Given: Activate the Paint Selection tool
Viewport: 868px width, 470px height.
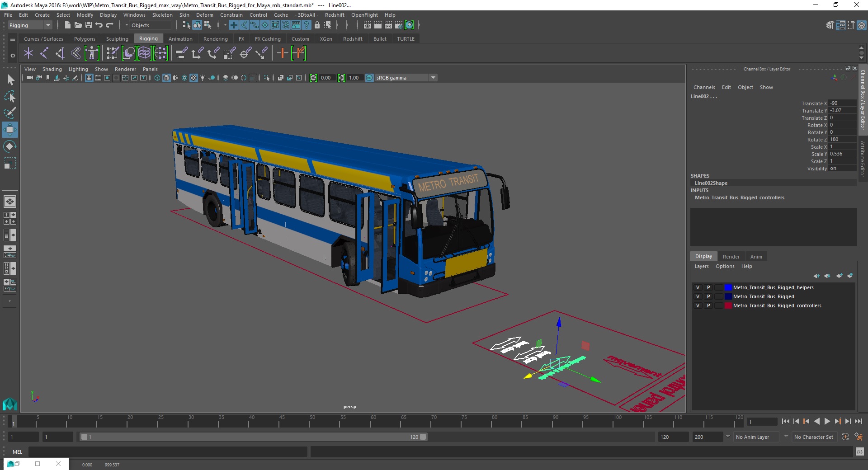Looking at the screenshot, I should pyautogui.click(x=10, y=113).
